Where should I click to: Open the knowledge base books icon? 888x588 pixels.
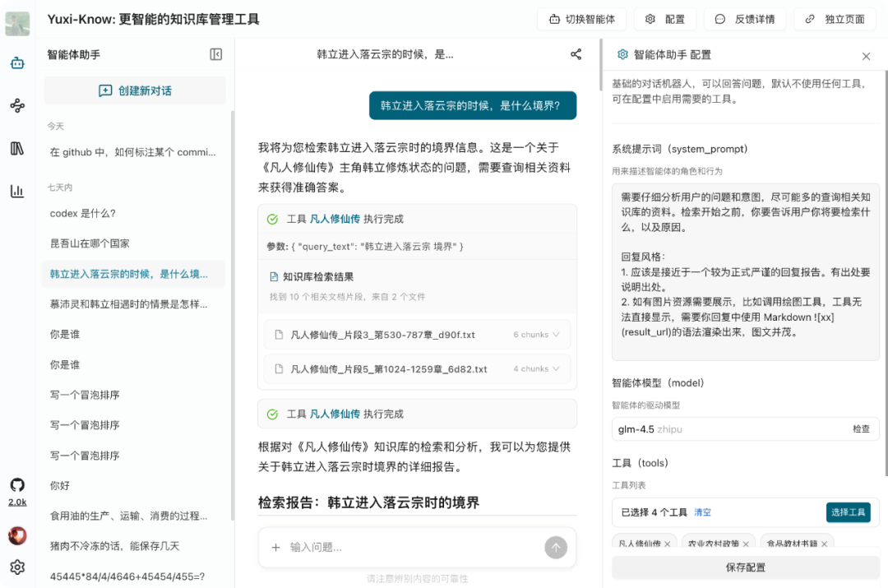(17, 147)
